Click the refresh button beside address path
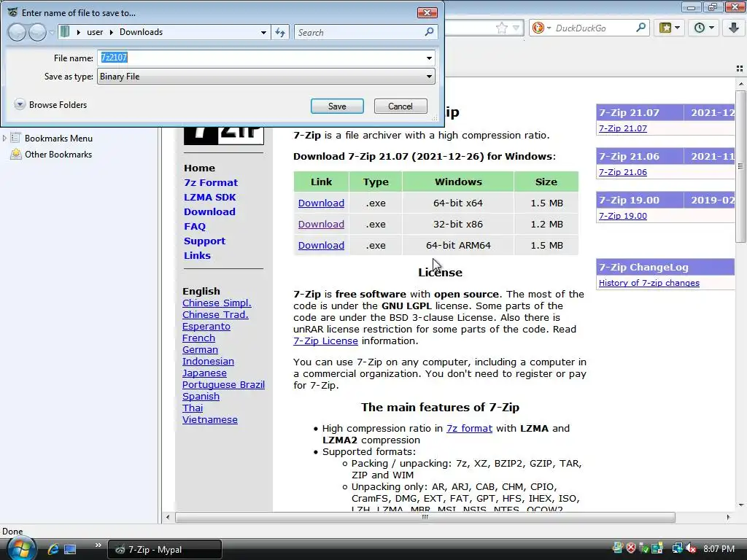Screen dimensions: 747x560 pyautogui.click(x=280, y=32)
